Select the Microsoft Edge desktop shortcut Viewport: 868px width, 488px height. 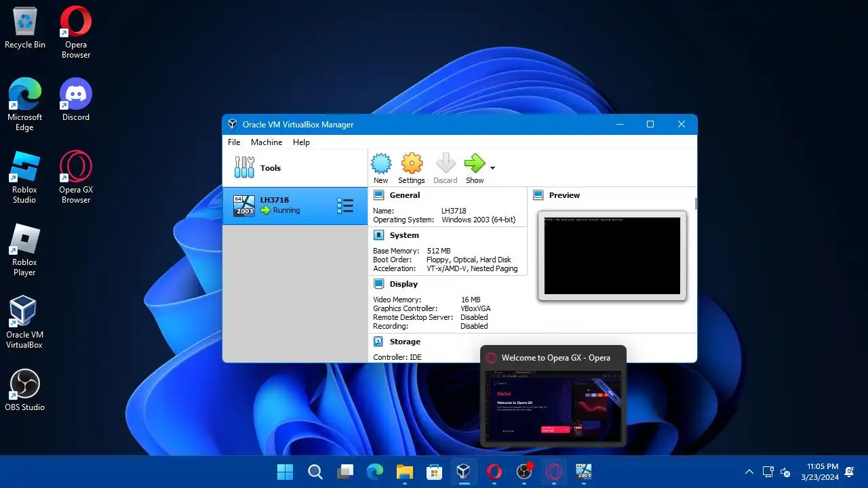(25, 104)
